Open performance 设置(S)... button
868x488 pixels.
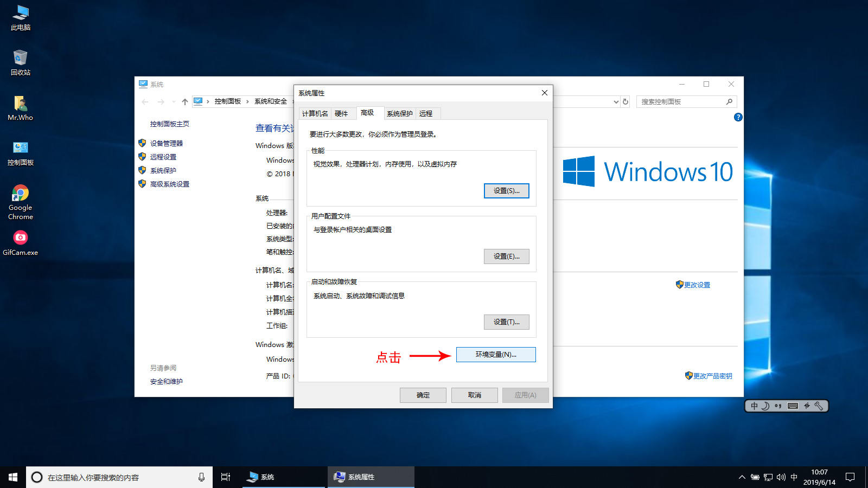coord(507,191)
